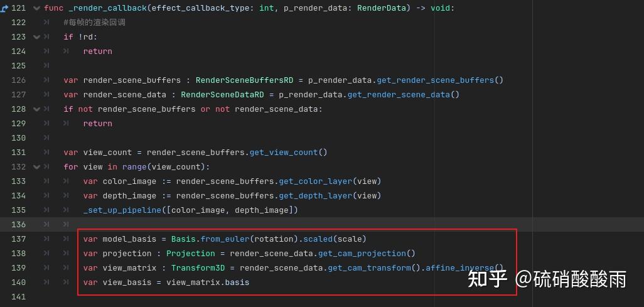Viewport: 644px width, 307px height.
Task: Click the function name _render_callback
Action: click(107, 8)
